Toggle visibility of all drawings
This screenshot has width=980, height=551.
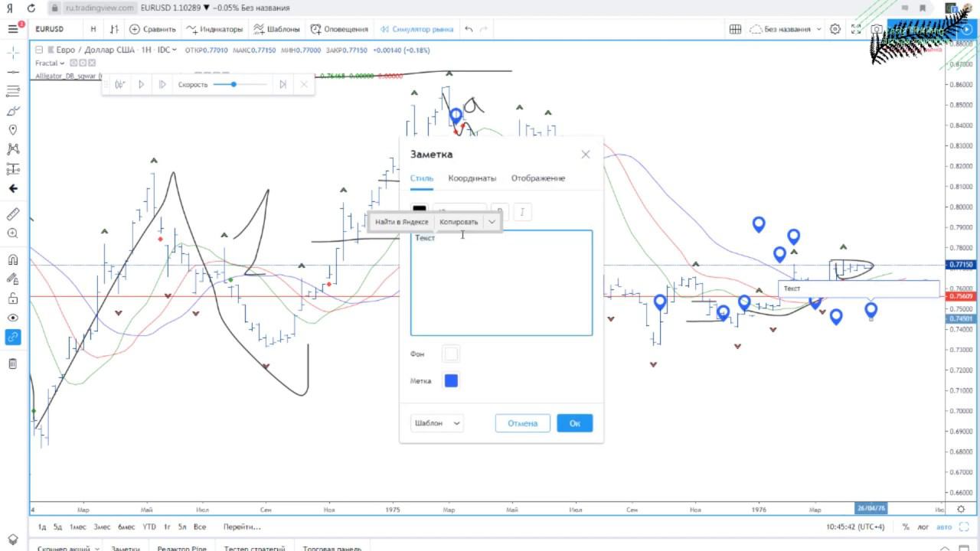13,318
